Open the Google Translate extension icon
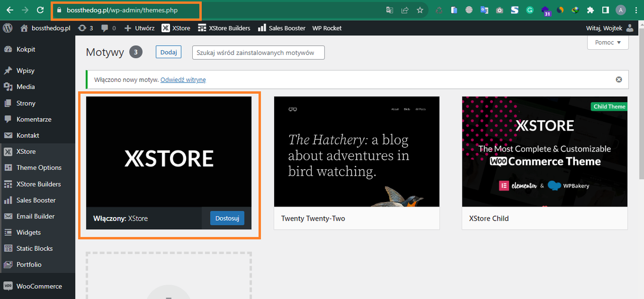This screenshot has width=644, height=299. (x=484, y=10)
